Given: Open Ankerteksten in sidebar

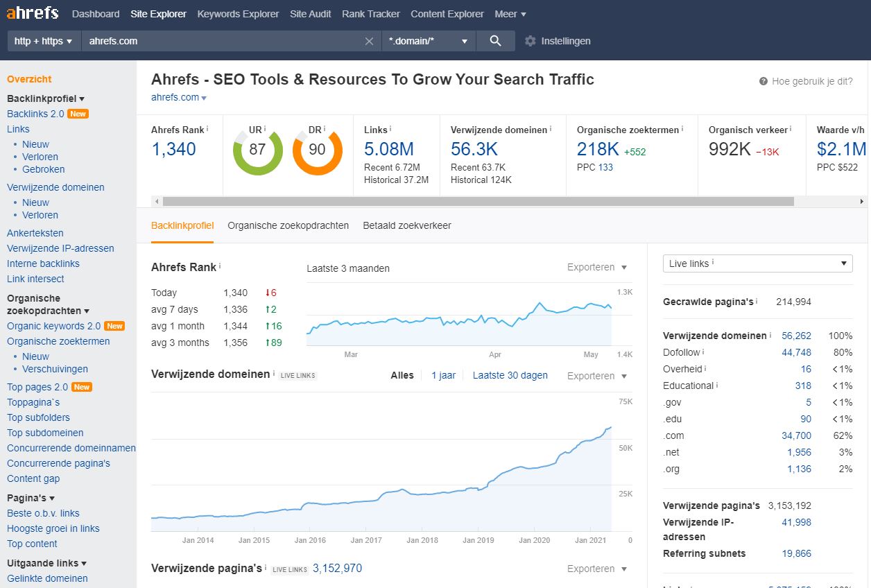Looking at the screenshot, I should pos(35,233).
